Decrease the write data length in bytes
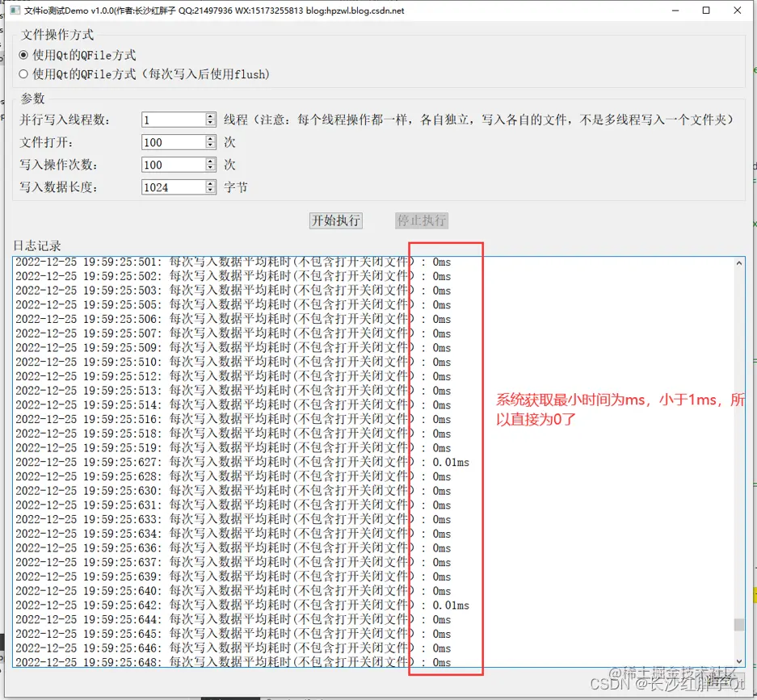Screen dimensions: 757x700 [x=210, y=190]
